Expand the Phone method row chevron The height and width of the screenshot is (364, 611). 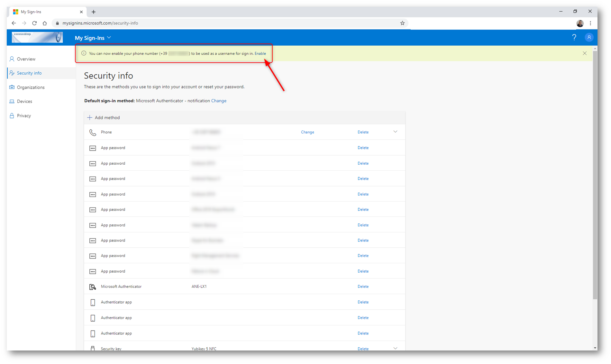(396, 132)
